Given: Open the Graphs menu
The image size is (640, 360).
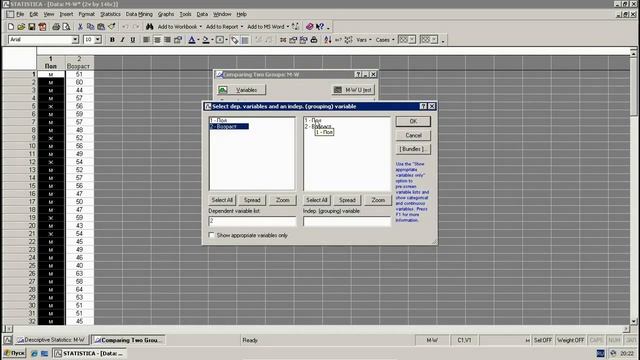Looking at the screenshot, I should click(x=166, y=14).
